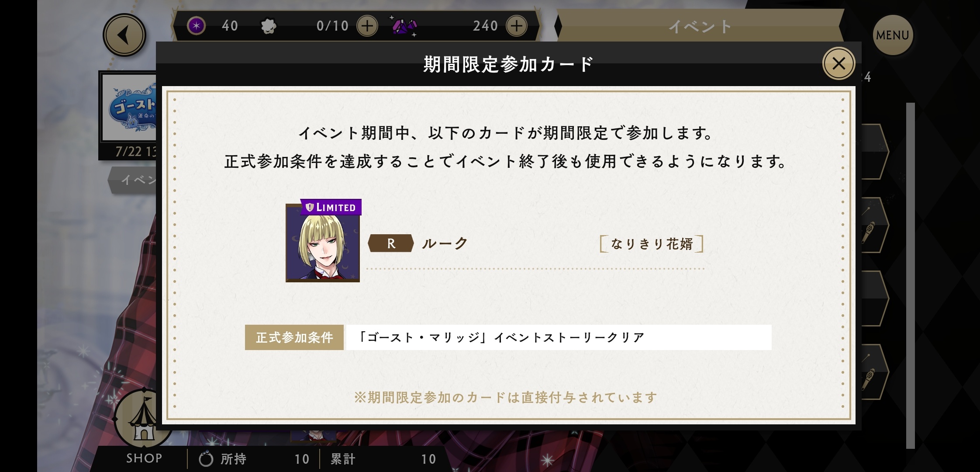
Task: Tap the gray flower stamina icon
Action: (x=268, y=27)
